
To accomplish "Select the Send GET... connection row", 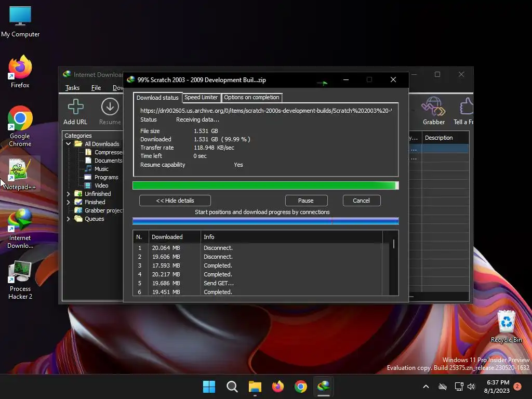I will [258, 283].
